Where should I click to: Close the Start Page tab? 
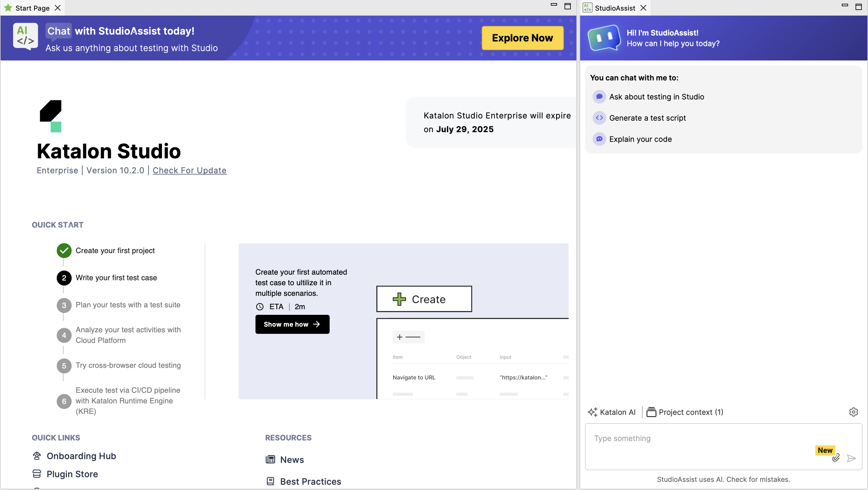point(58,8)
